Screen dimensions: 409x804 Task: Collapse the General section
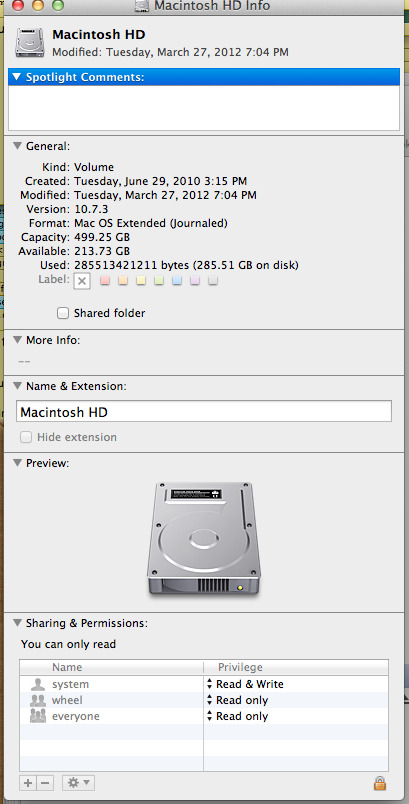click(x=17, y=146)
